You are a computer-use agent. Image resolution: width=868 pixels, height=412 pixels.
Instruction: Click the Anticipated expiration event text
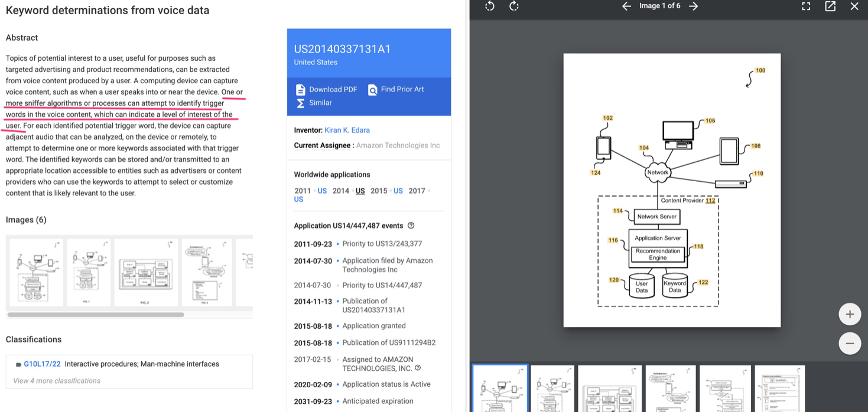click(378, 401)
